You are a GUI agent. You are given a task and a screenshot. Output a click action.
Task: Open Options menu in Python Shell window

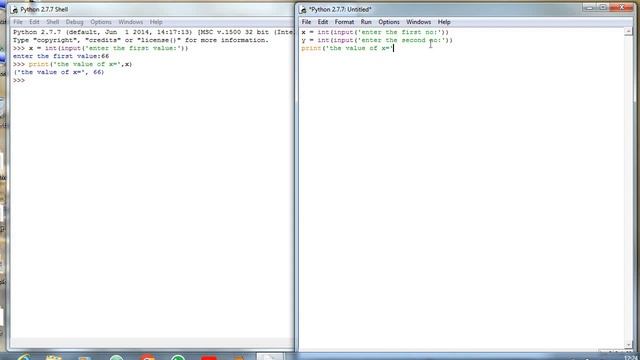pos(101,22)
